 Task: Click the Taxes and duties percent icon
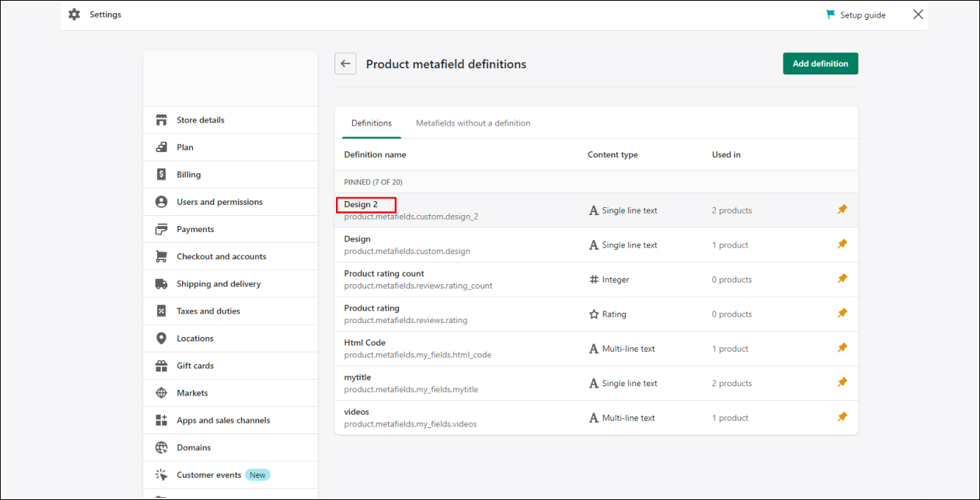(x=161, y=311)
